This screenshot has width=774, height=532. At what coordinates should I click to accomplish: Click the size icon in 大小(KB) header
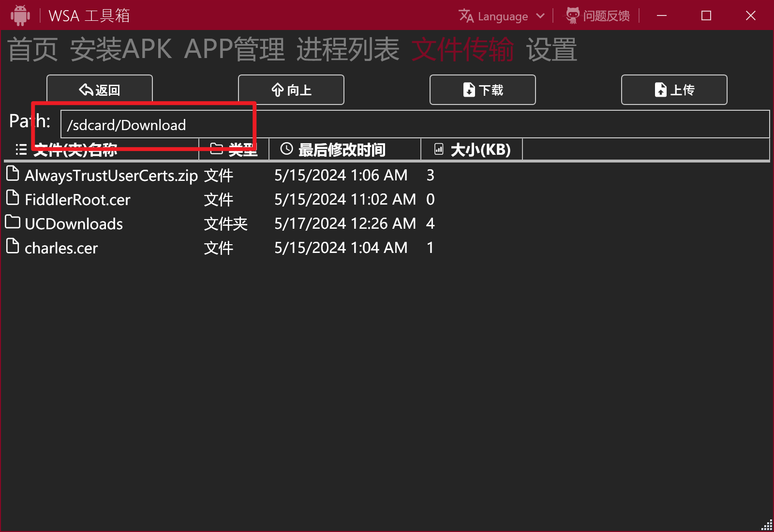(x=439, y=149)
